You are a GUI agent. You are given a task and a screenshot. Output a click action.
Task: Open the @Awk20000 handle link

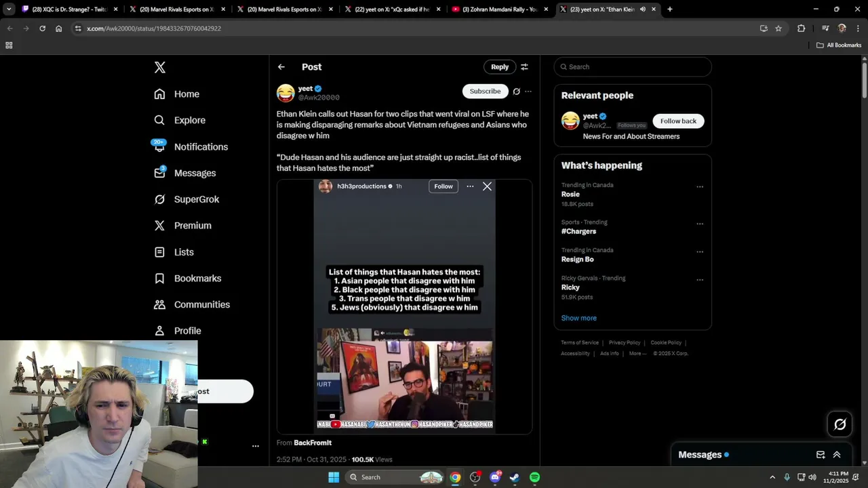[x=319, y=98]
